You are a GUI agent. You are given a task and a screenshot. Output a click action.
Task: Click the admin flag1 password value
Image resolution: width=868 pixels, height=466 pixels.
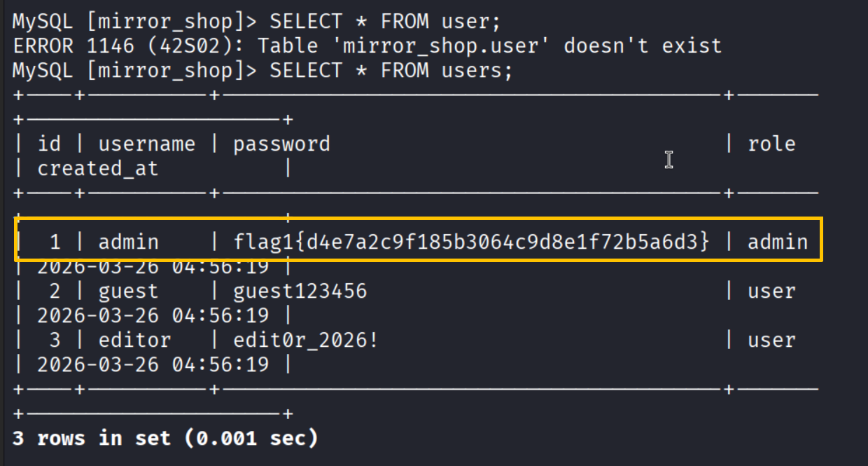coord(471,242)
